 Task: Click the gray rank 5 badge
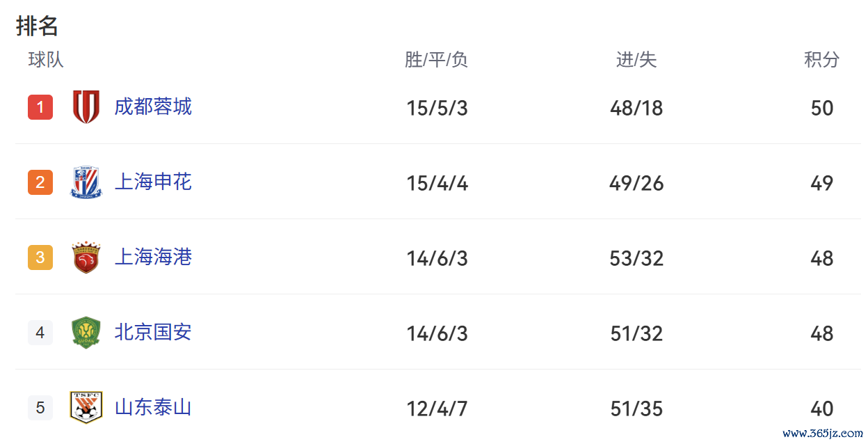pos(40,408)
